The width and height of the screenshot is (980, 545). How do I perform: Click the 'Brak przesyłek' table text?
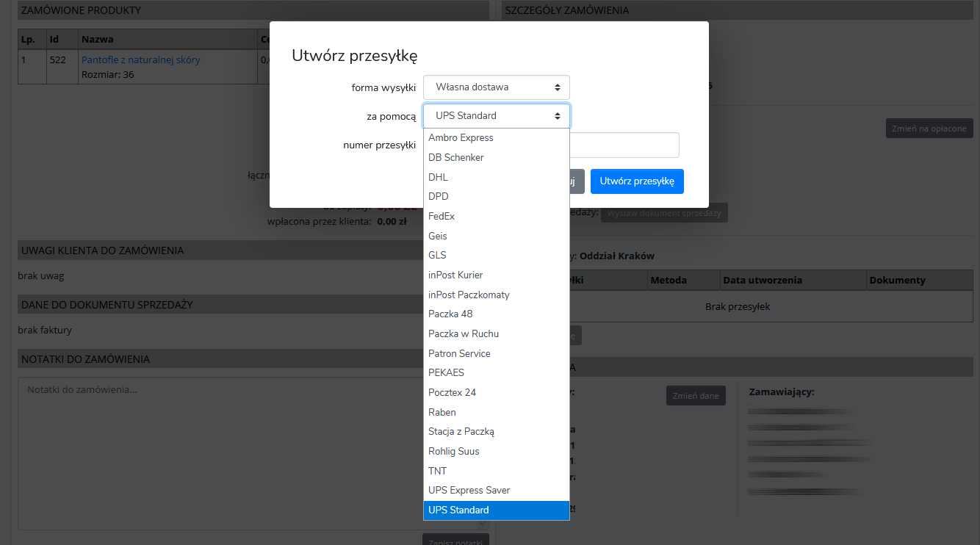(x=737, y=306)
